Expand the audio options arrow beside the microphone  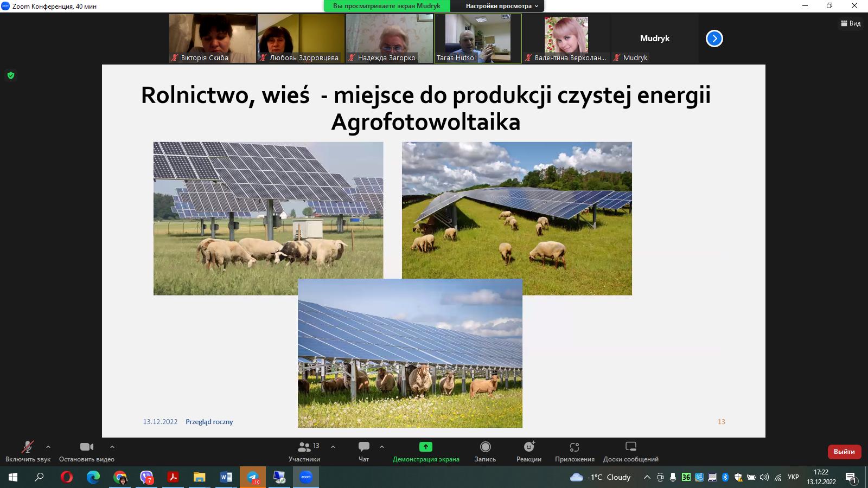[48, 447]
